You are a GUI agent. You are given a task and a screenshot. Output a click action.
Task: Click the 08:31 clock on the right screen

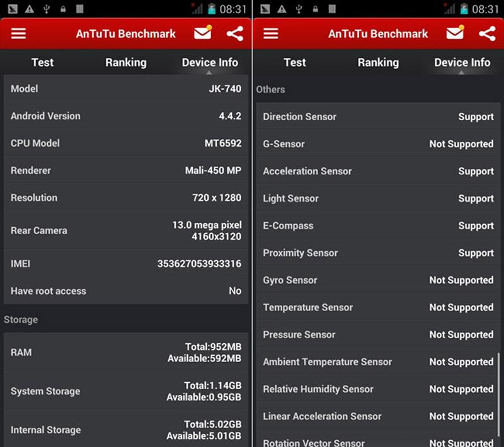[x=485, y=9]
